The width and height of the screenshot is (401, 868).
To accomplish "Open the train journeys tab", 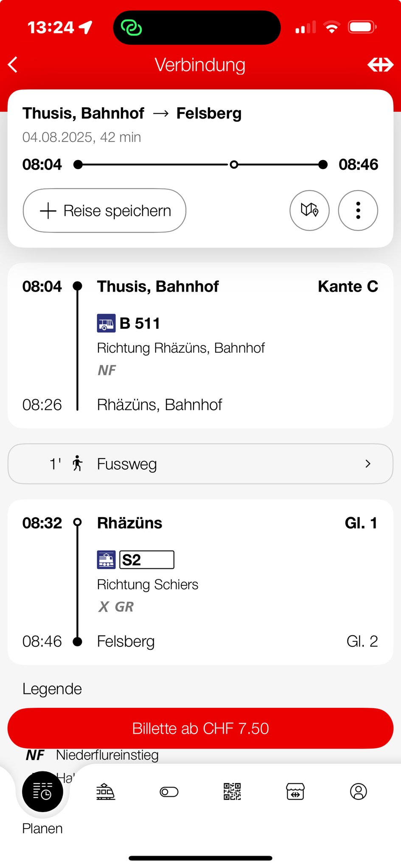I will [106, 791].
